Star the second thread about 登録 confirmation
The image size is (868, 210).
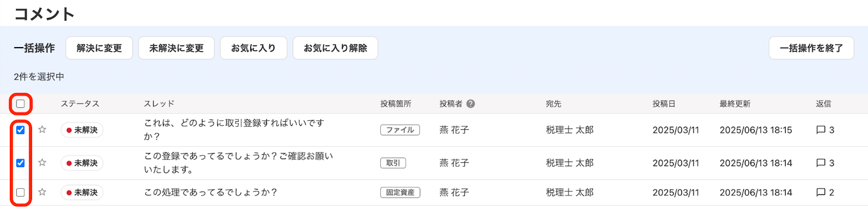[x=42, y=163]
